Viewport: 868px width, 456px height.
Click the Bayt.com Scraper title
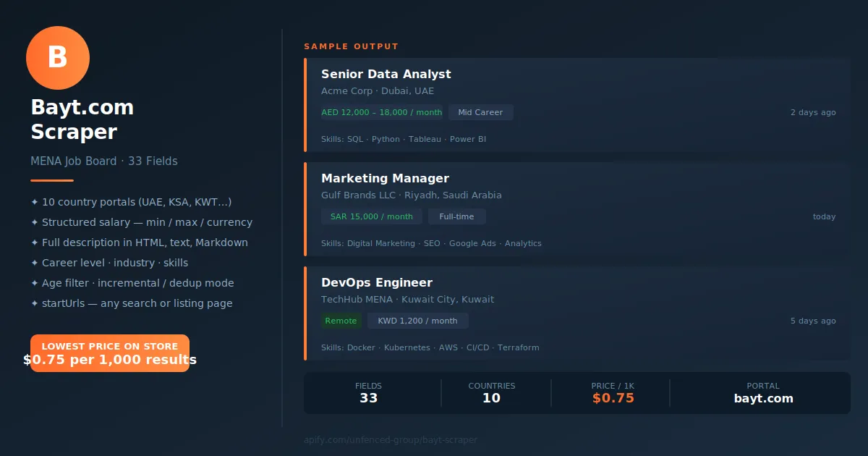pos(82,119)
